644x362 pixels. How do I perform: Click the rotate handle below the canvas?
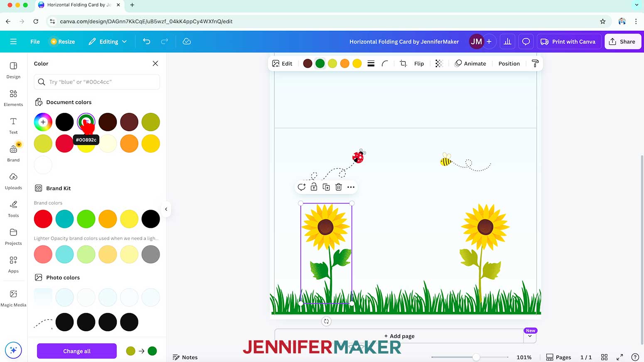click(x=326, y=321)
